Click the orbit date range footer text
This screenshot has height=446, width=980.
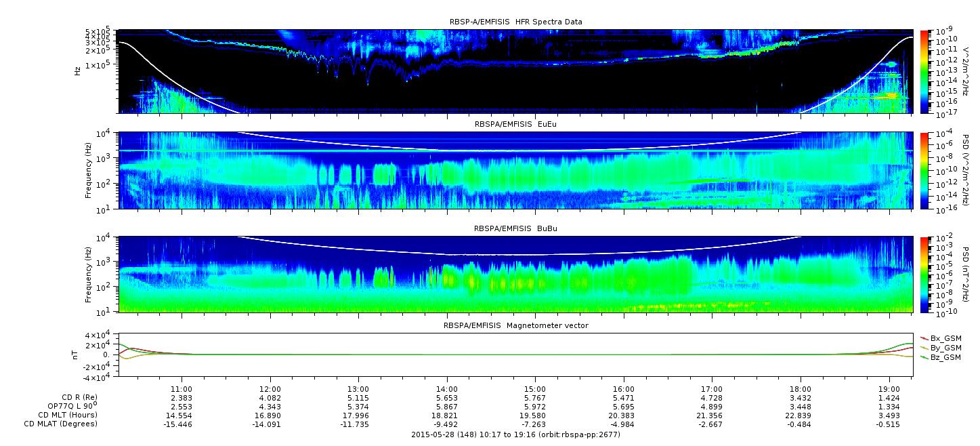click(515, 434)
